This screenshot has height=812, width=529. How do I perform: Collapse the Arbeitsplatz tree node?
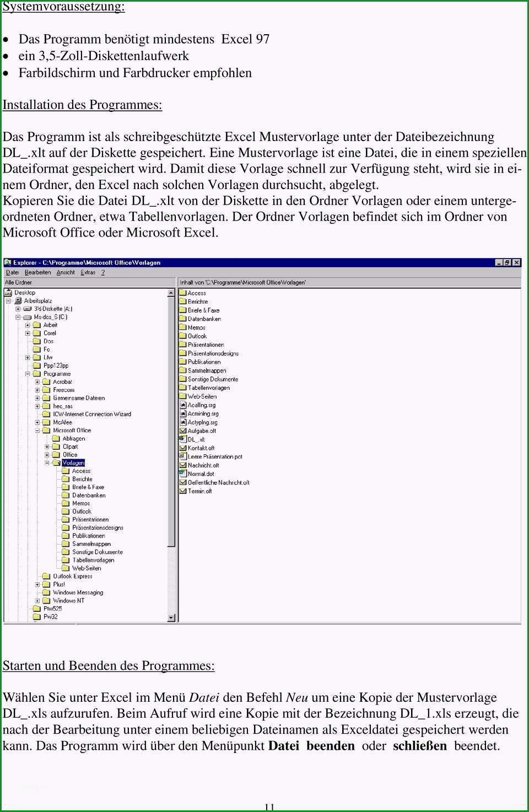tap(9, 301)
